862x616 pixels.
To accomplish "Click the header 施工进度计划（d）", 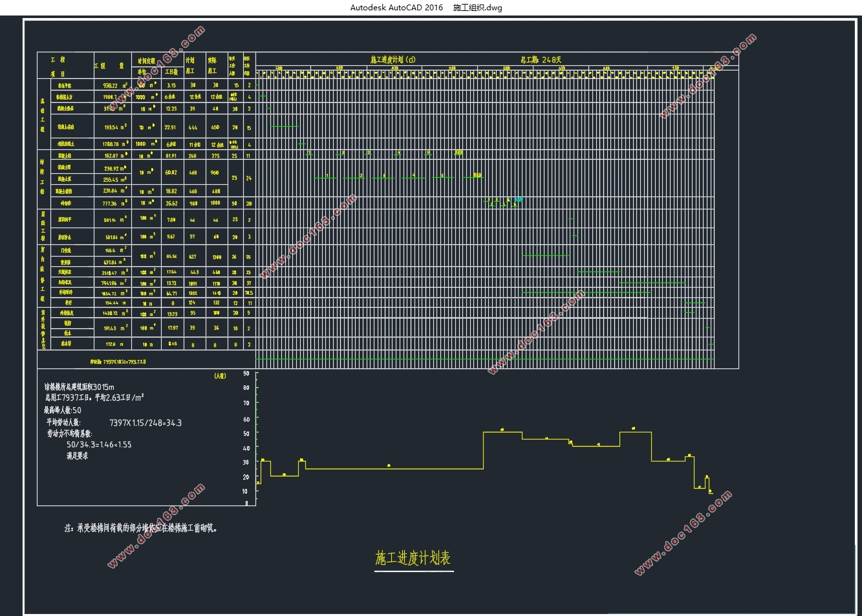I will 393,59.
